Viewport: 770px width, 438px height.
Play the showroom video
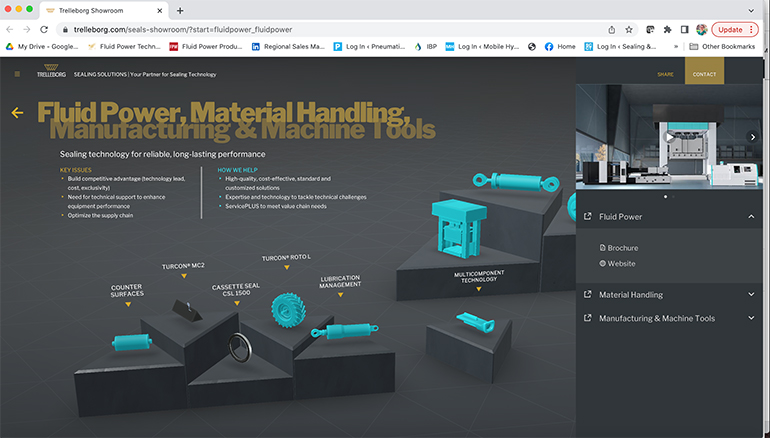669,137
